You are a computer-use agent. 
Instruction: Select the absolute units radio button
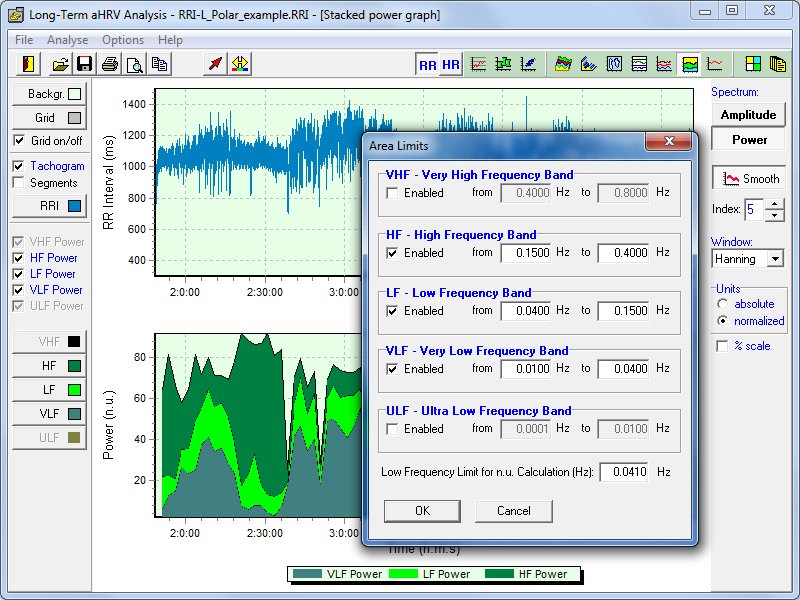tap(723, 304)
